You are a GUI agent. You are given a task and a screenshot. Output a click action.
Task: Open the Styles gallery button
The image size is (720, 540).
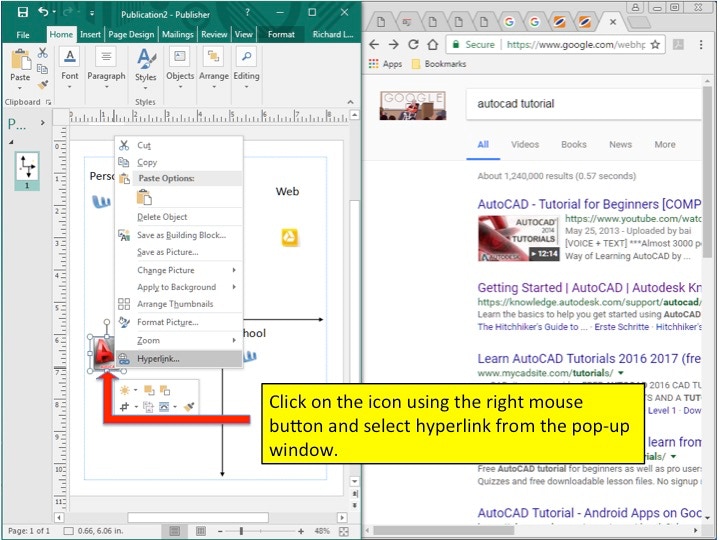coord(146,67)
